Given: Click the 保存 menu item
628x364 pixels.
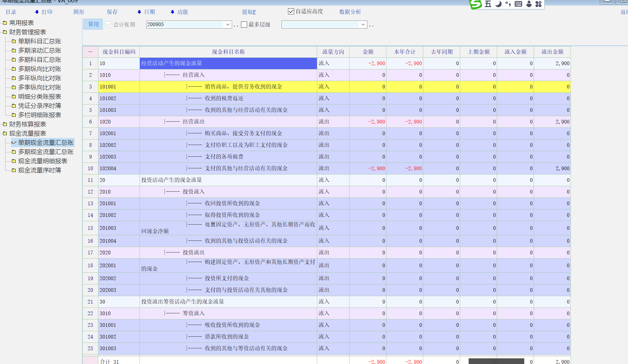Looking at the screenshot, I should pyautogui.click(x=112, y=12).
